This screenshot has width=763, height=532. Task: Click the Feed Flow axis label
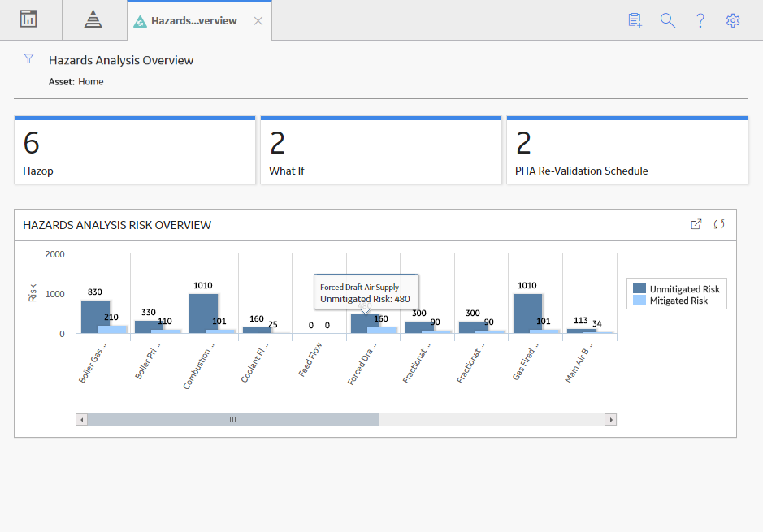[x=310, y=360]
